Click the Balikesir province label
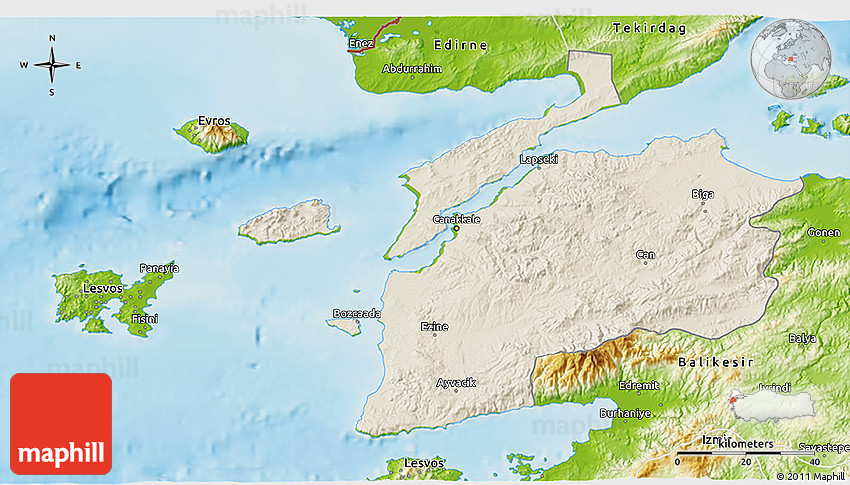The image size is (850, 485). (716, 361)
